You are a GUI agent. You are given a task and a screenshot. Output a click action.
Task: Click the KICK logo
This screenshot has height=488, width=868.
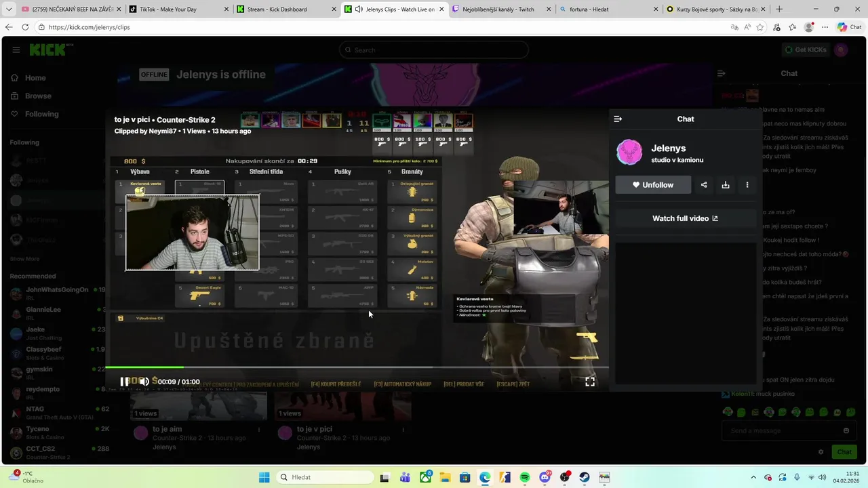point(47,49)
